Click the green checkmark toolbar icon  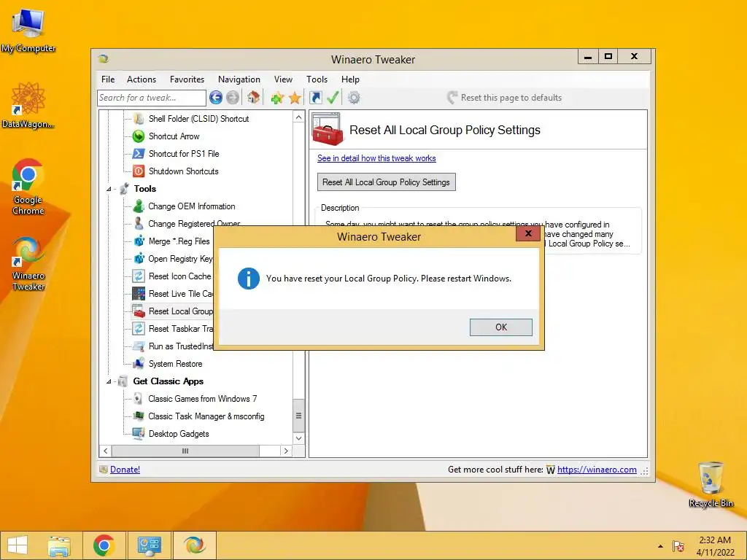pyautogui.click(x=333, y=98)
